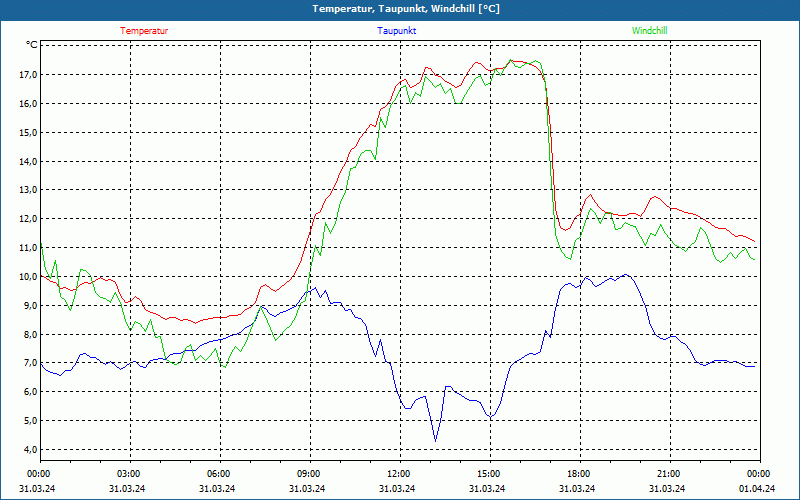Image resolution: width=800 pixels, height=500 pixels.
Task: Click the 9,0 y-axis value
Action: (x=31, y=305)
